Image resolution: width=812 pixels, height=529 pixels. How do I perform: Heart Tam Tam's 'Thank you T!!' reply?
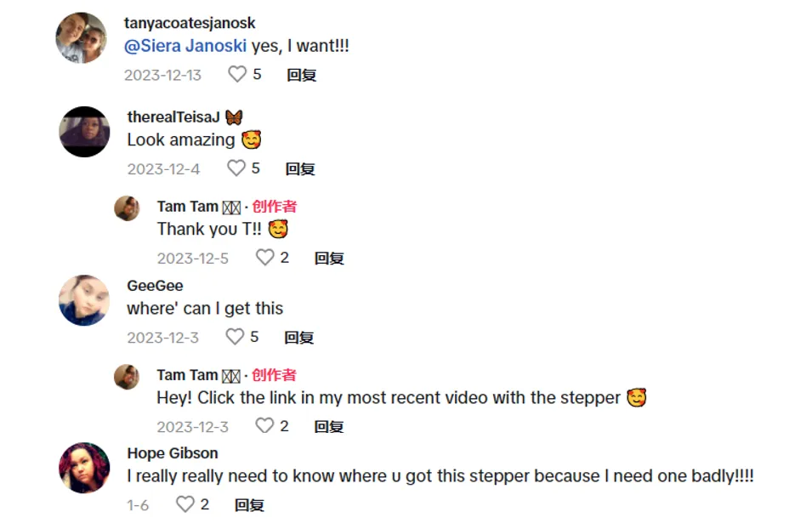266,258
